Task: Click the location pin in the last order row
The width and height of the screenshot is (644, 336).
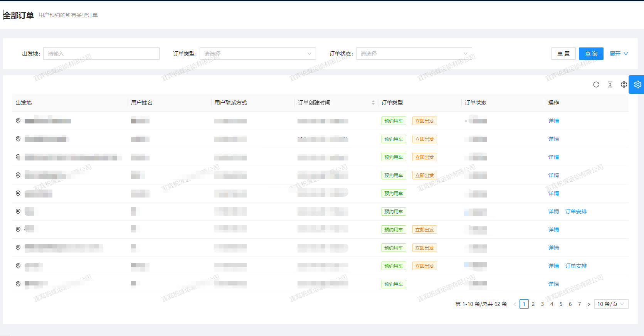Action: [18, 284]
